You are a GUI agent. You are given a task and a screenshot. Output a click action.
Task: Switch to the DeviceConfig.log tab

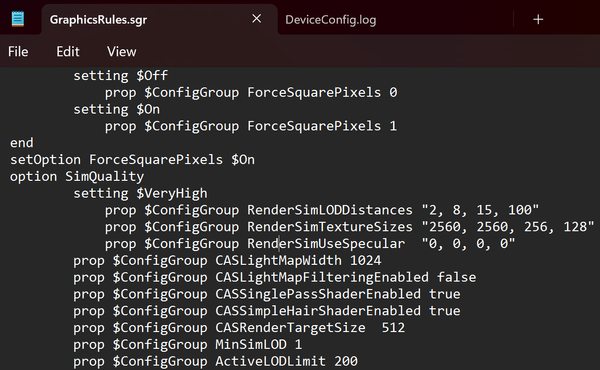(331, 20)
